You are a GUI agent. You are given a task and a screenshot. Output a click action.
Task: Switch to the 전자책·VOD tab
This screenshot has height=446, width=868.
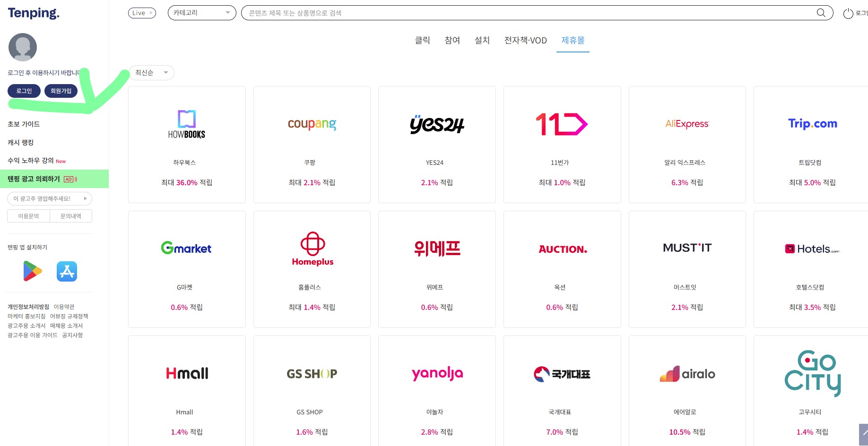526,40
